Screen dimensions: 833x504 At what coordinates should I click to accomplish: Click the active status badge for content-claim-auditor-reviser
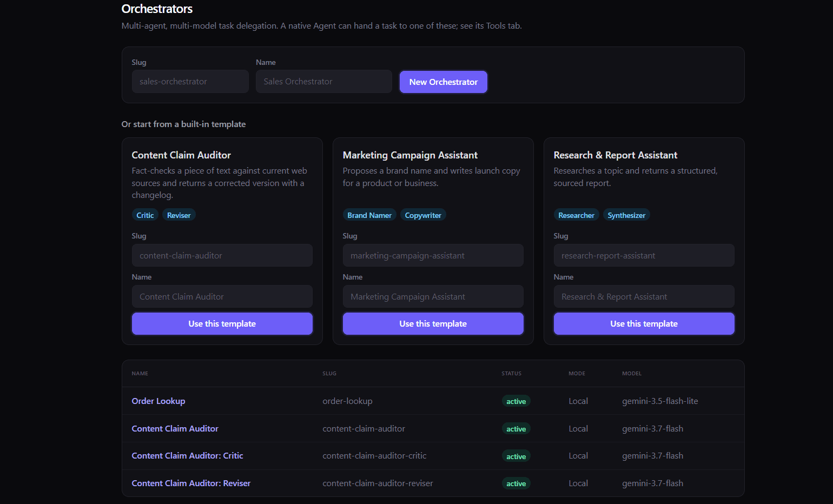pos(516,483)
